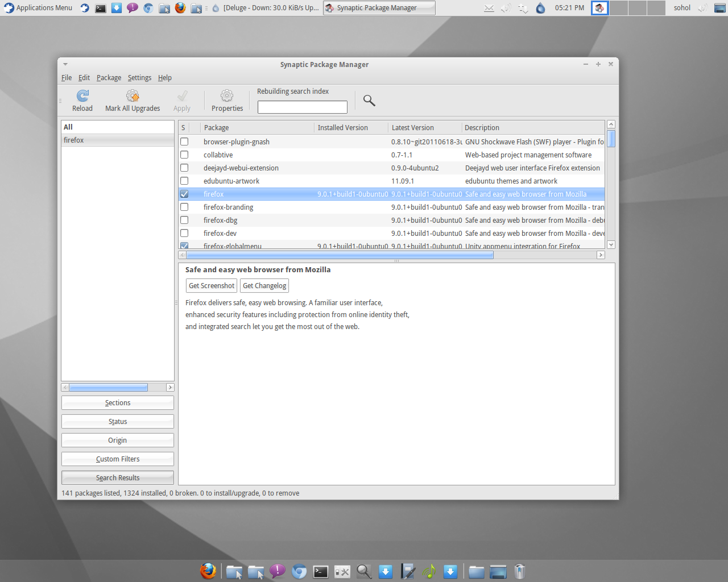Select the firefox-dev package row name
Viewport: 728px width, 582px height.
coord(220,234)
